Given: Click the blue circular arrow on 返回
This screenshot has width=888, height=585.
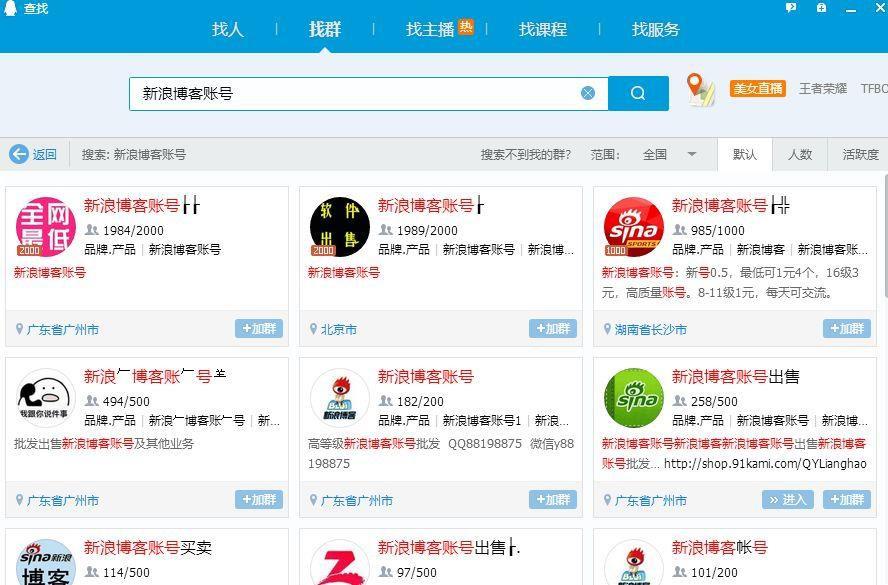Looking at the screenshot, I should click(21, 154).
